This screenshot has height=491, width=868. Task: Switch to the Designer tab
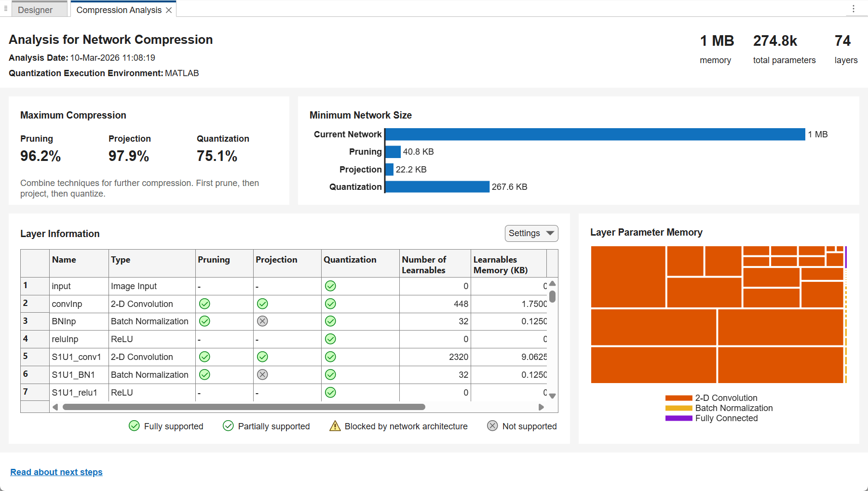click(35, 10)
